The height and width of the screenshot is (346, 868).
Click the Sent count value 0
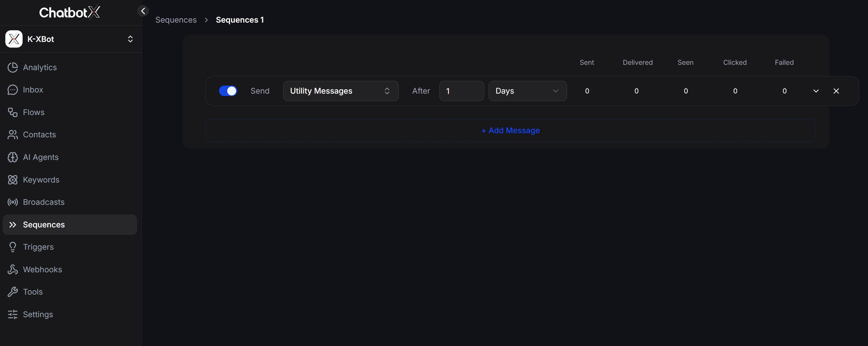(587, 91)
